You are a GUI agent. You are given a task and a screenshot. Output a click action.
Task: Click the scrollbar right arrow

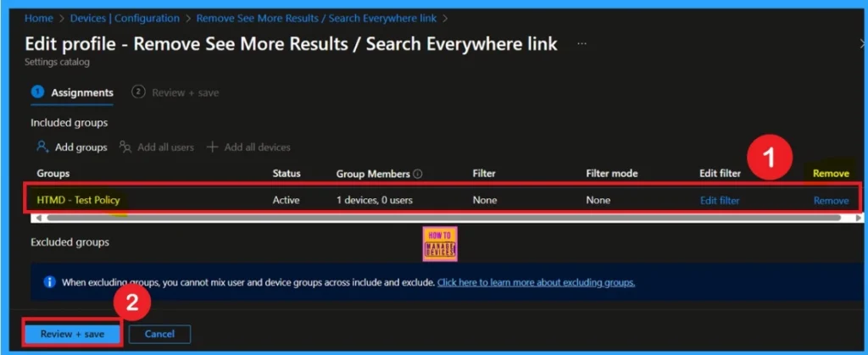tap(859, 218)
